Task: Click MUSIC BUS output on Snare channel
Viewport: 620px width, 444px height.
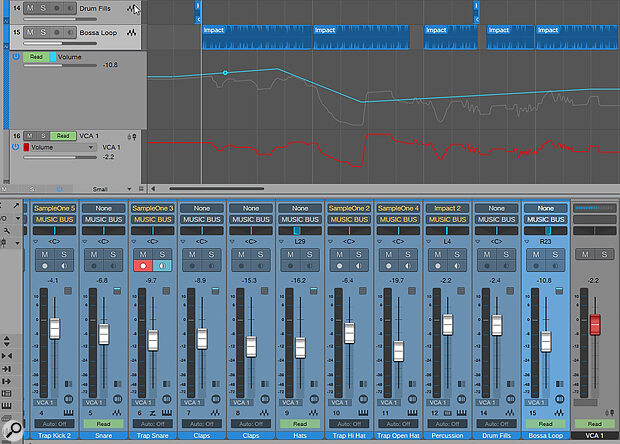Action: tap(103, 218)
